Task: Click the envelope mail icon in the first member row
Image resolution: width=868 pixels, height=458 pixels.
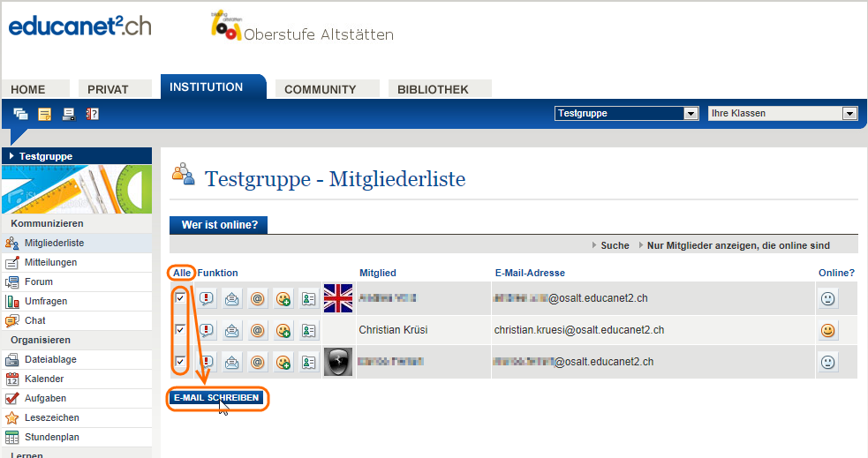Action: pyautogui.click(x=232, y=299)
